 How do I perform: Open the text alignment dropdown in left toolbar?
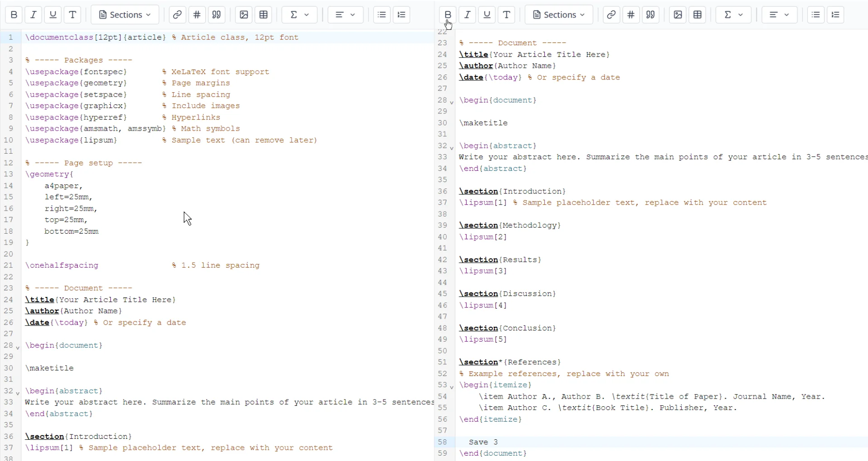point(345,15)
